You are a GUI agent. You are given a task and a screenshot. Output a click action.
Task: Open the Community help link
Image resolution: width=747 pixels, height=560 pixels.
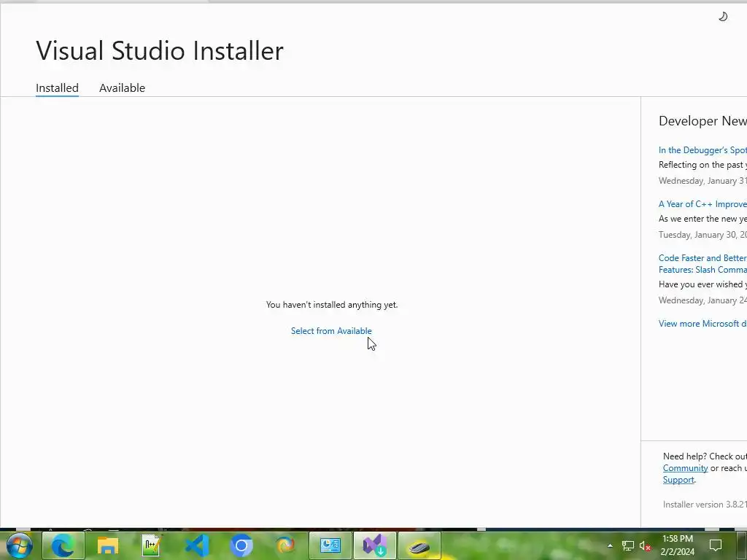pos(685,468)
